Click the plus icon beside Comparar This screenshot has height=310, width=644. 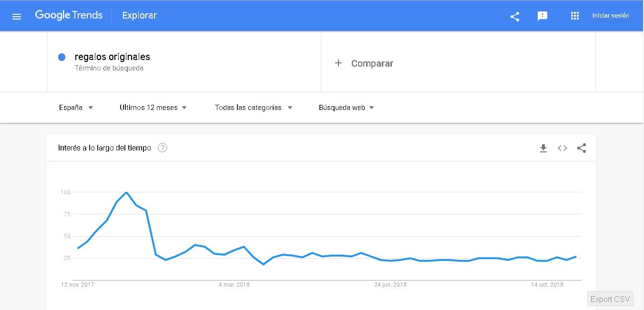[338, 63]
